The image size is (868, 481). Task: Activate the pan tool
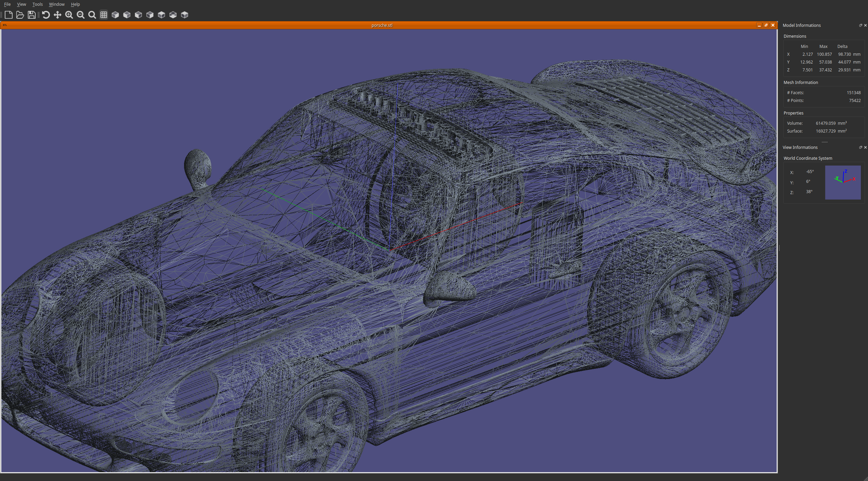(57, 15)
